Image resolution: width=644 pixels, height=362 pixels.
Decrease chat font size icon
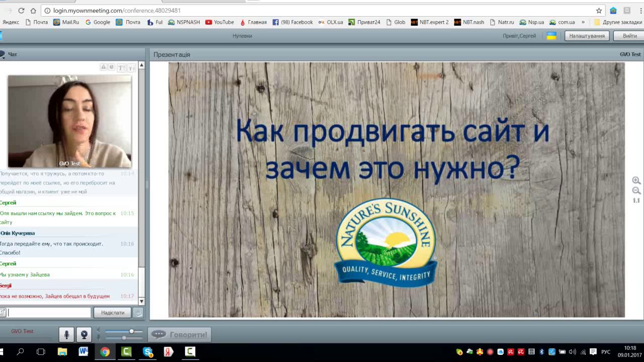(131, 67)
